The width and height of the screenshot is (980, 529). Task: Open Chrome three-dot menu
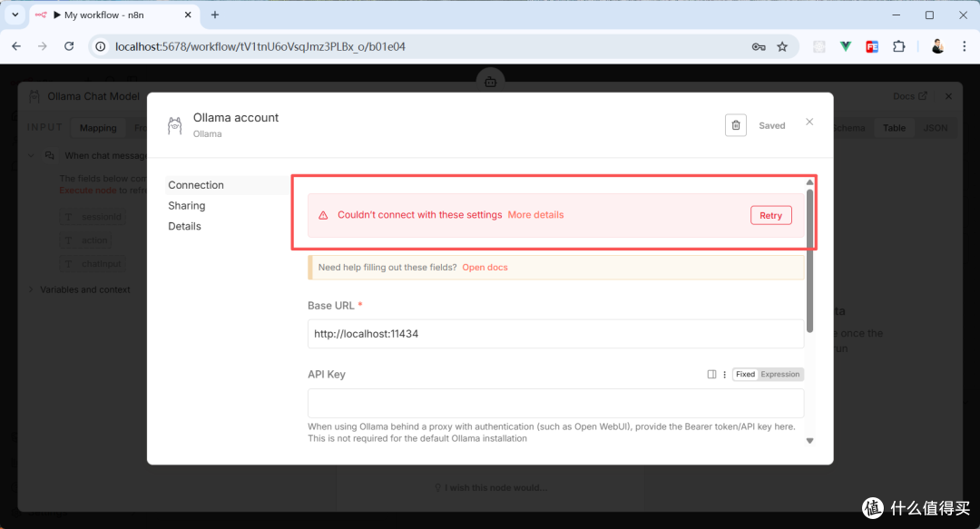pos(965,47)
